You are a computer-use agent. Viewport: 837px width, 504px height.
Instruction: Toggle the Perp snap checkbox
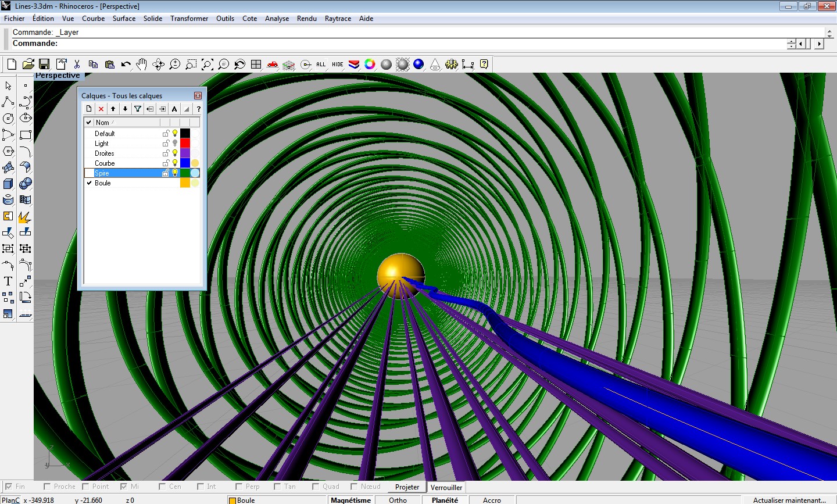pyautogui.click(x=239, y=487)
